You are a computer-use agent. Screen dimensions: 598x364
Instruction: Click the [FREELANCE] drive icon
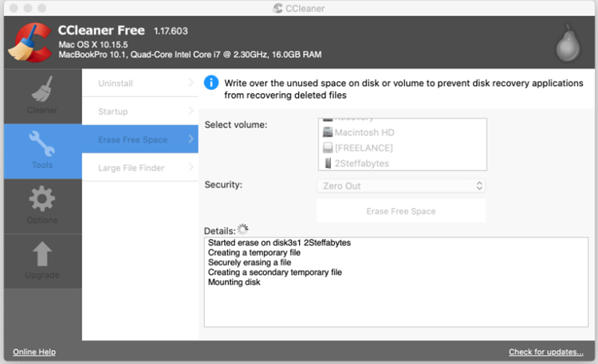328,147
